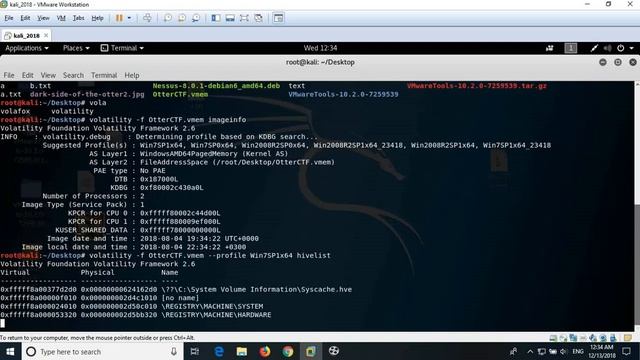Open the Windows Start menu

[x=10, y=351]
